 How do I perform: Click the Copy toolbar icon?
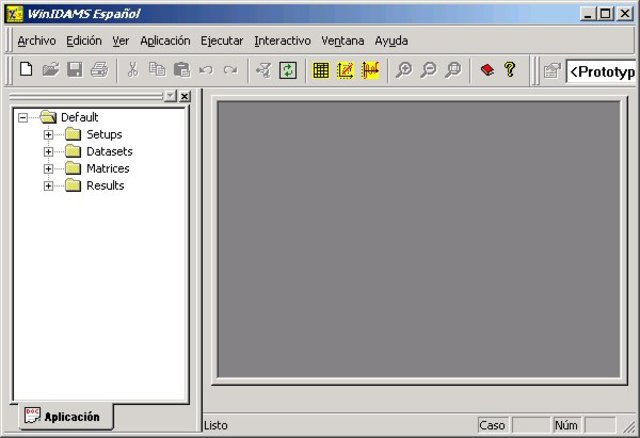pyautogui.click(x=157, y=70)
